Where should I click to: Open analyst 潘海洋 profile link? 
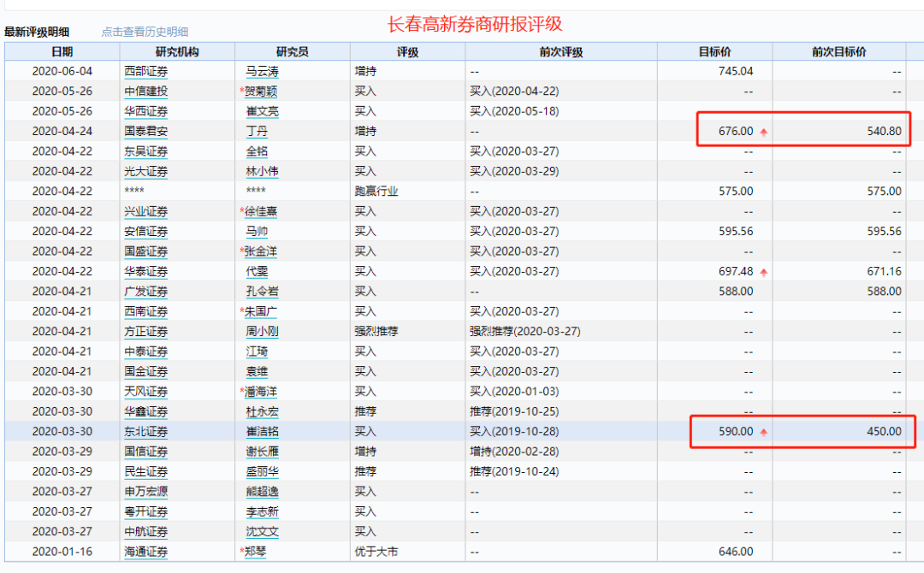coord(261,392)
